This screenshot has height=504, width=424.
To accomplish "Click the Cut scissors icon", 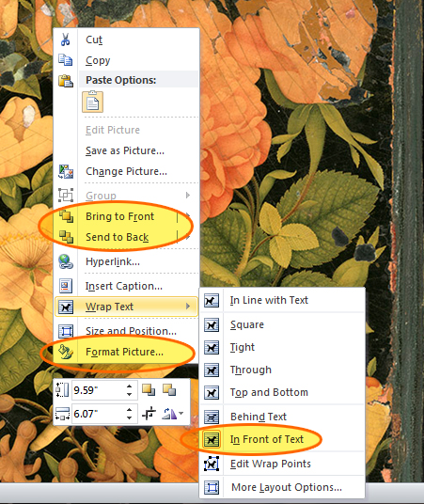I will (x=65, y=39).
